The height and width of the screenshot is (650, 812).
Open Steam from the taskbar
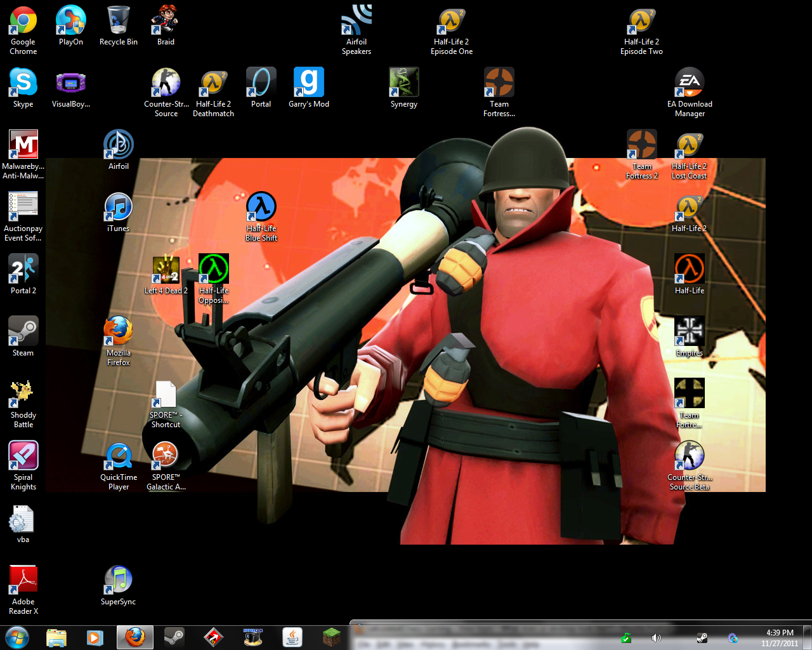(174, 637)
